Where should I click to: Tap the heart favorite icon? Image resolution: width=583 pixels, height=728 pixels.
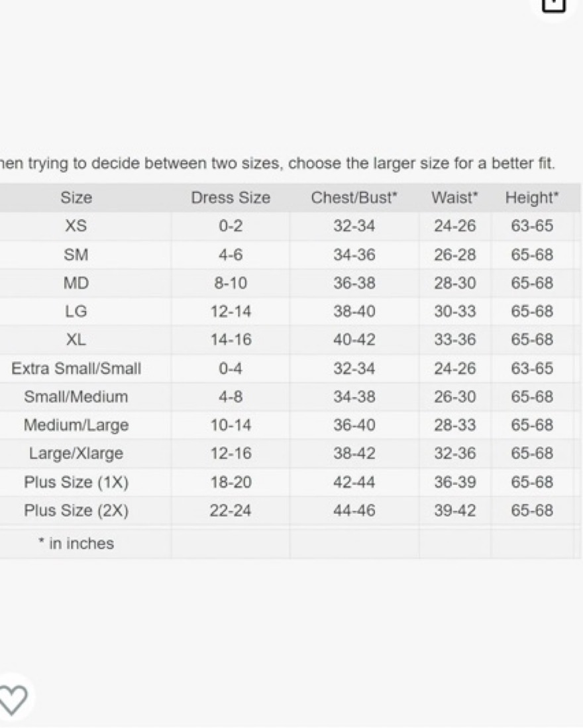[x=13, y=699]
